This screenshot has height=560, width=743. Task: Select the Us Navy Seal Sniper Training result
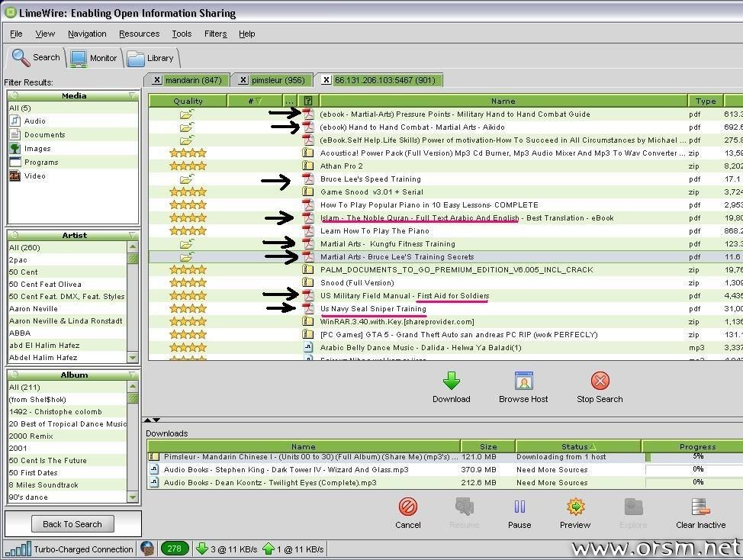[373, 308]
